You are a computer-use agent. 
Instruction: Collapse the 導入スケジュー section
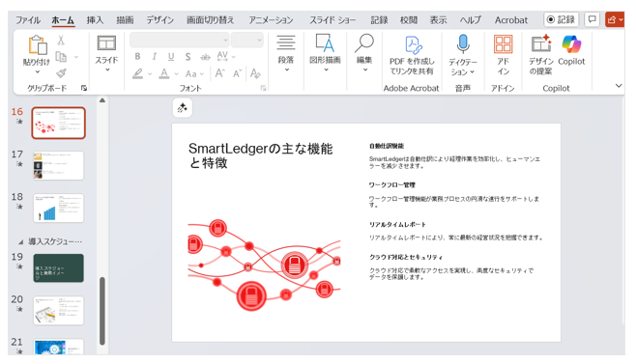20,242
